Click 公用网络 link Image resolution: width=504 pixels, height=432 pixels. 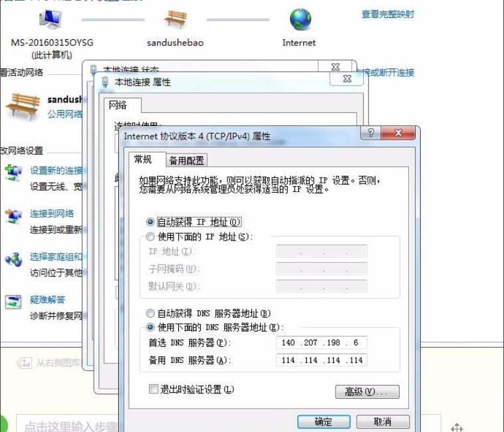tap(65, 114)
